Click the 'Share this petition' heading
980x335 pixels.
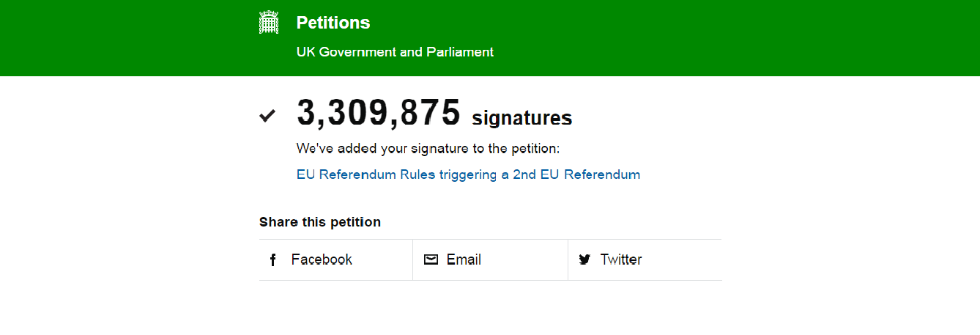320,222
